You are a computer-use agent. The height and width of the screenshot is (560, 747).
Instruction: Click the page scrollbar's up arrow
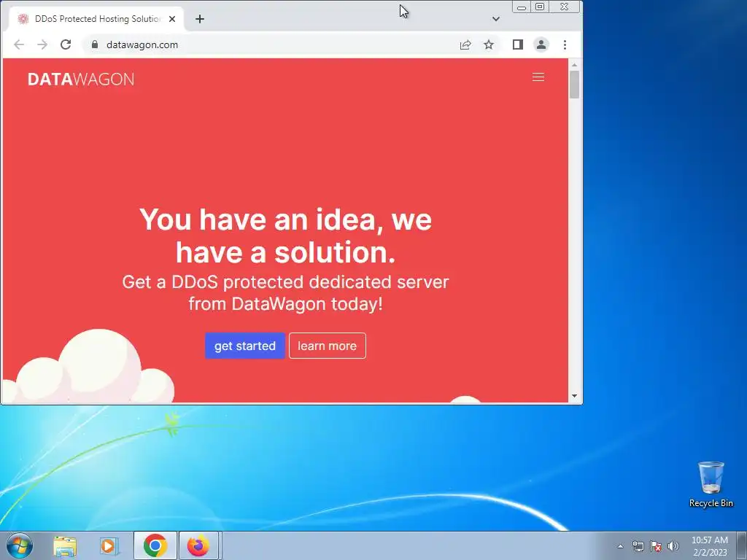click(575, 65)
